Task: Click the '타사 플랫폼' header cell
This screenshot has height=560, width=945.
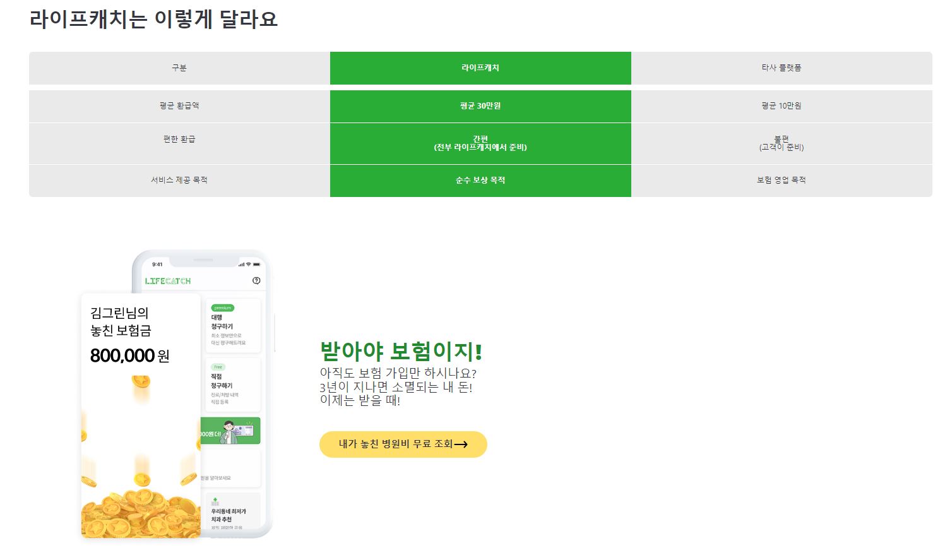Action: (782, 68)
